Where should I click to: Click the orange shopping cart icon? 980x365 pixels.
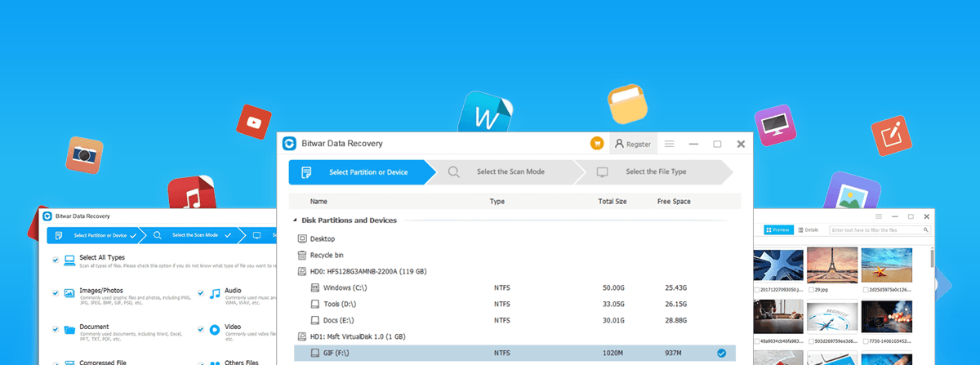pos(598,144)
